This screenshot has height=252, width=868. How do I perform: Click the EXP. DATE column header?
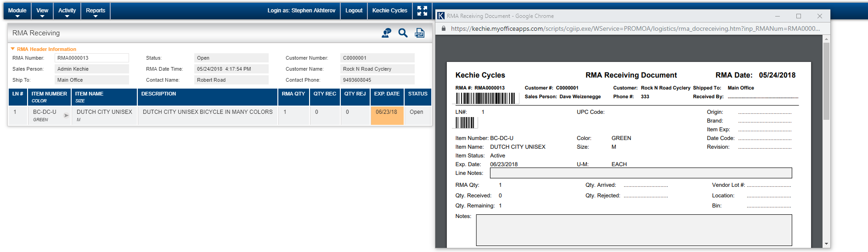[387, 97]
